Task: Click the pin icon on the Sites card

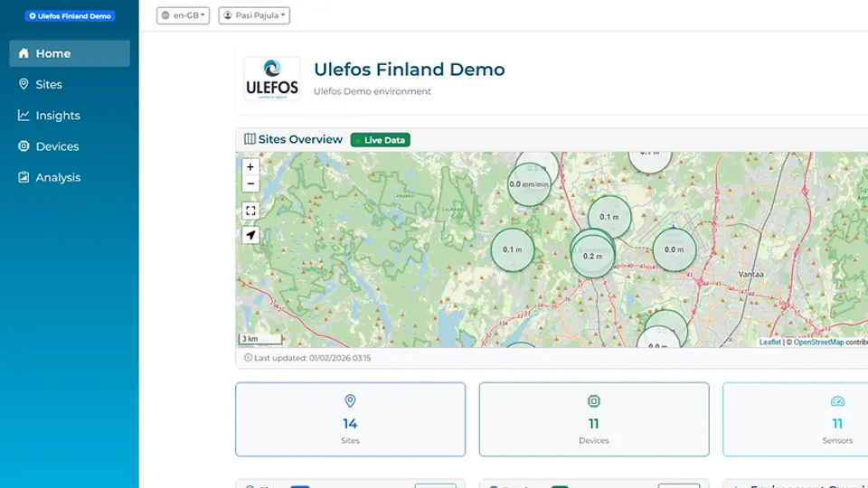Action: (x=350, y=400)
